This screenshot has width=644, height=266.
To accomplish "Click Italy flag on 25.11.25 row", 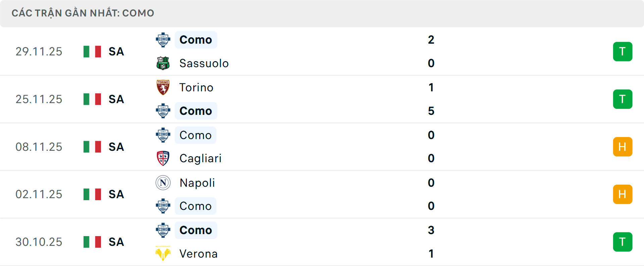I will coord(92,99).
